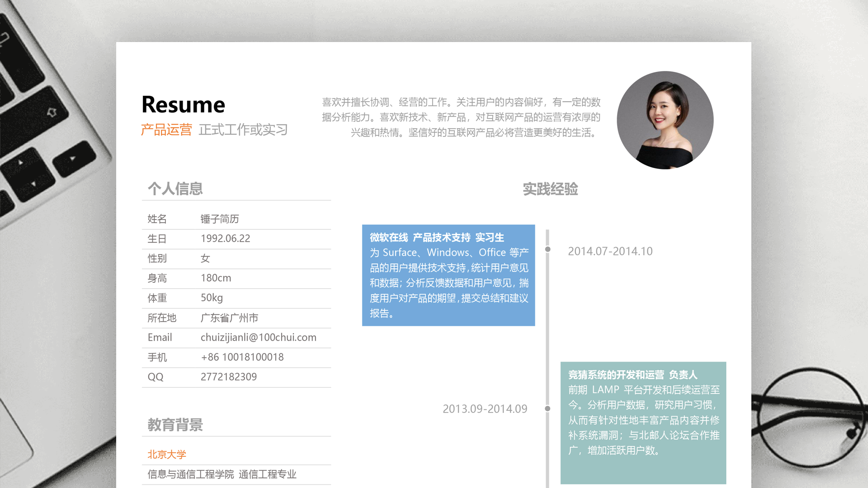Select the 生日 label

pos(157,239)
